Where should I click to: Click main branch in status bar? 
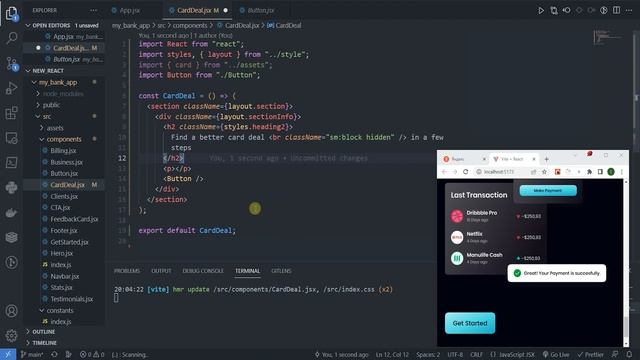pos(32,354)
